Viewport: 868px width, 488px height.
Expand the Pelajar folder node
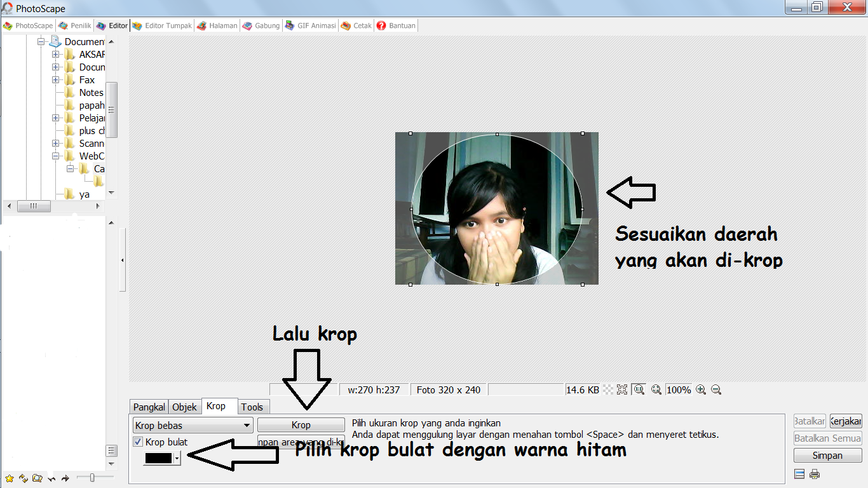tap(56, 118)
